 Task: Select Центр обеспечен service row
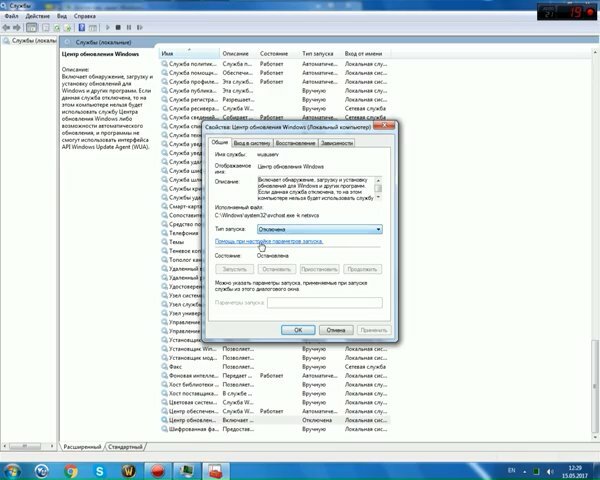[274, 411]
